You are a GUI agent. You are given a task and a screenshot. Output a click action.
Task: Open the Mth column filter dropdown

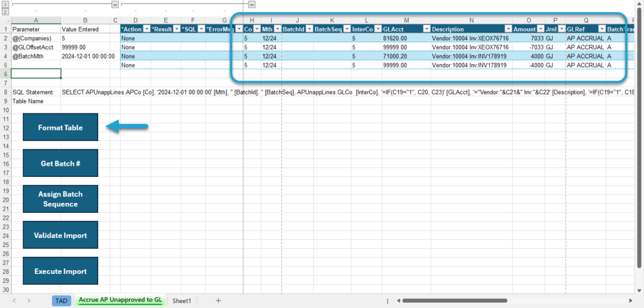coord(277,29)
